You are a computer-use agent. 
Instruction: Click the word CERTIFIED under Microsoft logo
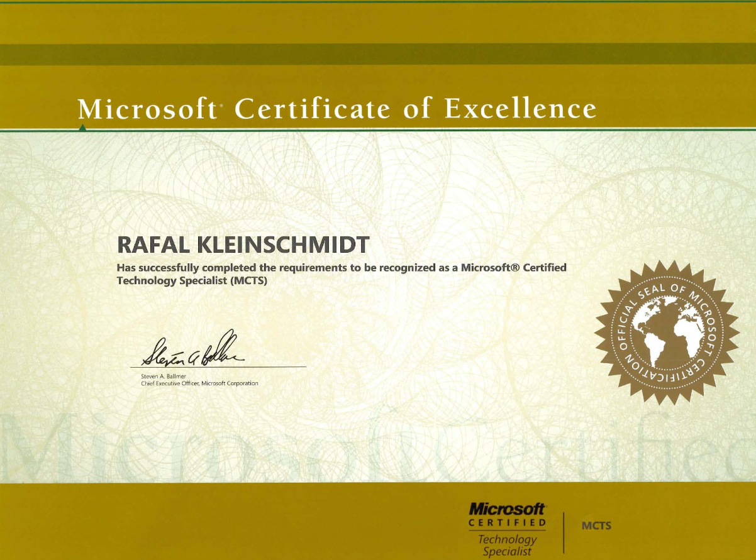coord(508,522)
